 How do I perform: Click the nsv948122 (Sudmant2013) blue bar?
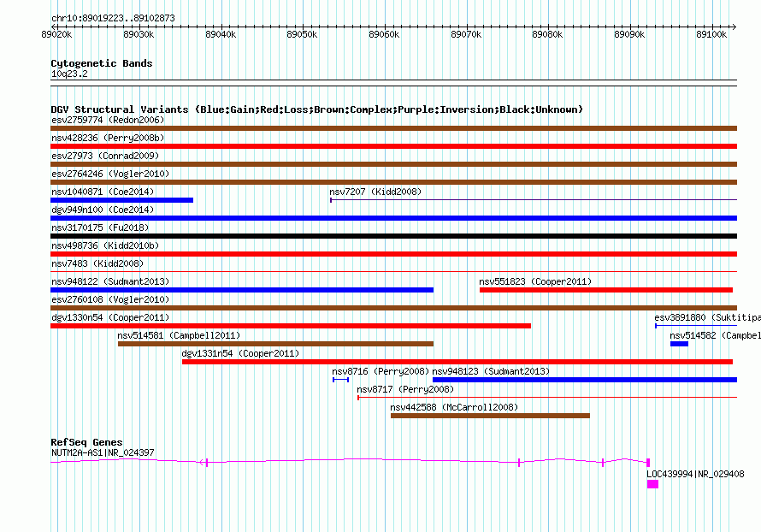pyautogui.click(x=242, y=290)
